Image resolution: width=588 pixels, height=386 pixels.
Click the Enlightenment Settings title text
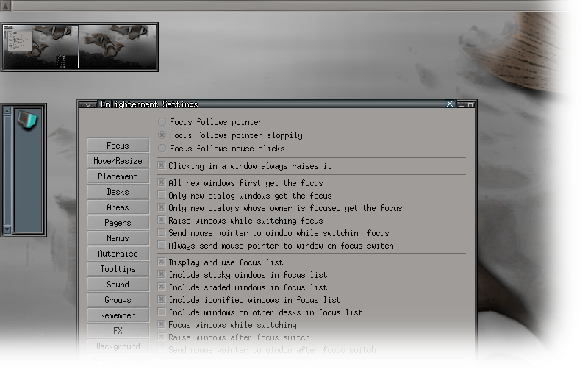pyautogui.click(x=149, y=104)
